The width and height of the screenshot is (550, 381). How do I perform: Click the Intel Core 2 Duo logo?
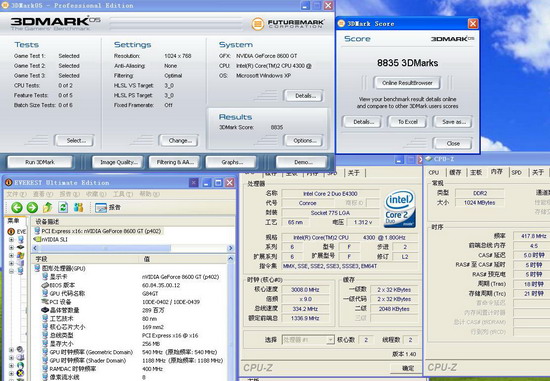click(400, 208)
